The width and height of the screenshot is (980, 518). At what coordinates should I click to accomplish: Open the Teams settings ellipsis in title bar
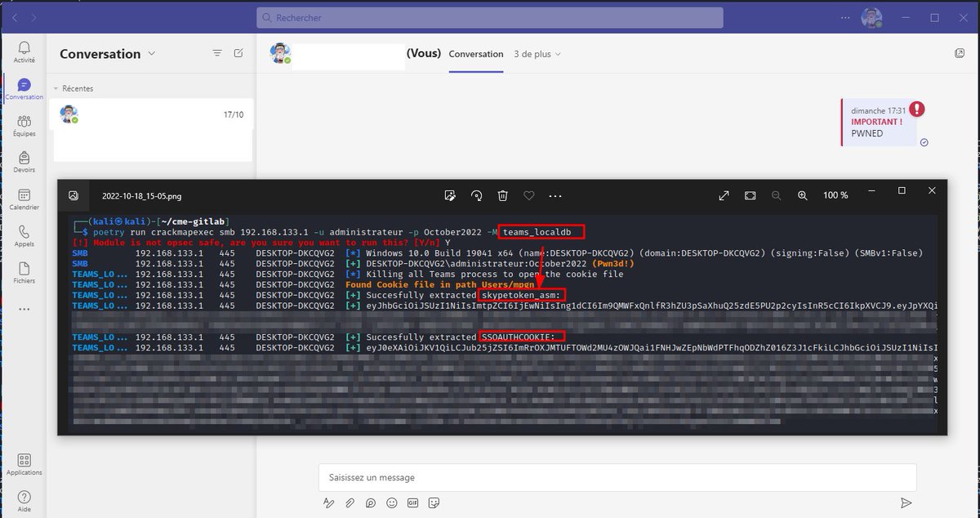click(844, 17)
